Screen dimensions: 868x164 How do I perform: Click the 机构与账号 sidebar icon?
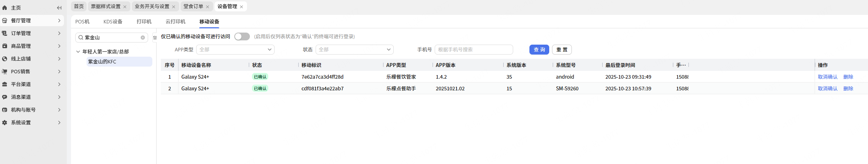pos(5,110)
